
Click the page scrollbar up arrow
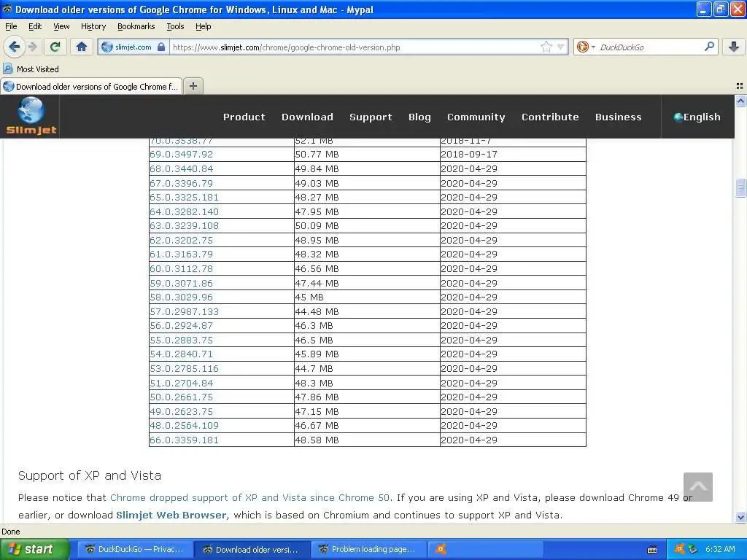740,101
